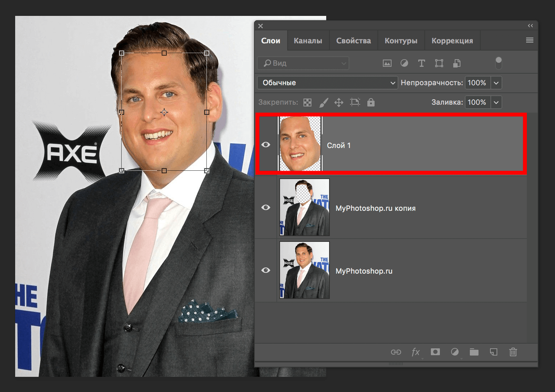Click the lock all padlock icon

371,103
